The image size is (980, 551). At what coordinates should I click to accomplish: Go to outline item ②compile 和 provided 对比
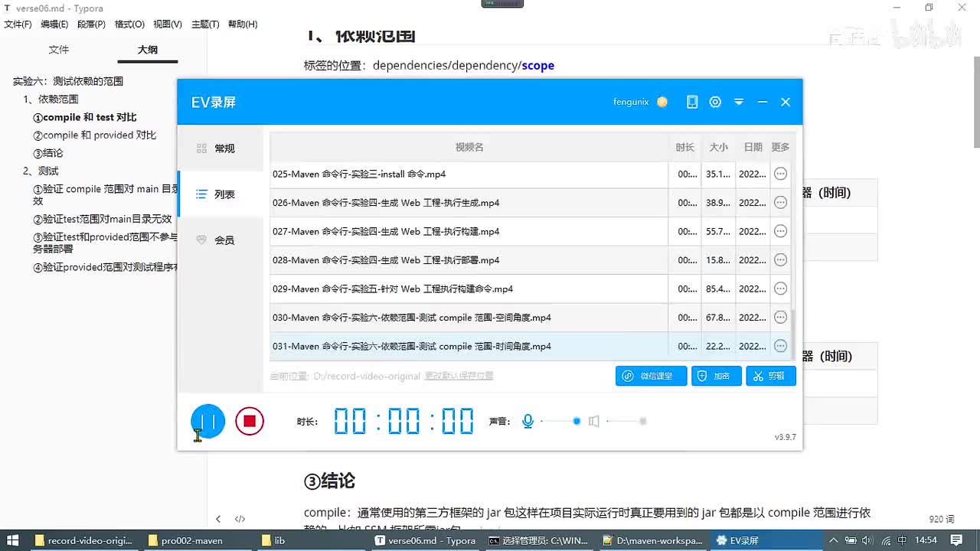(x=95, y=135)
